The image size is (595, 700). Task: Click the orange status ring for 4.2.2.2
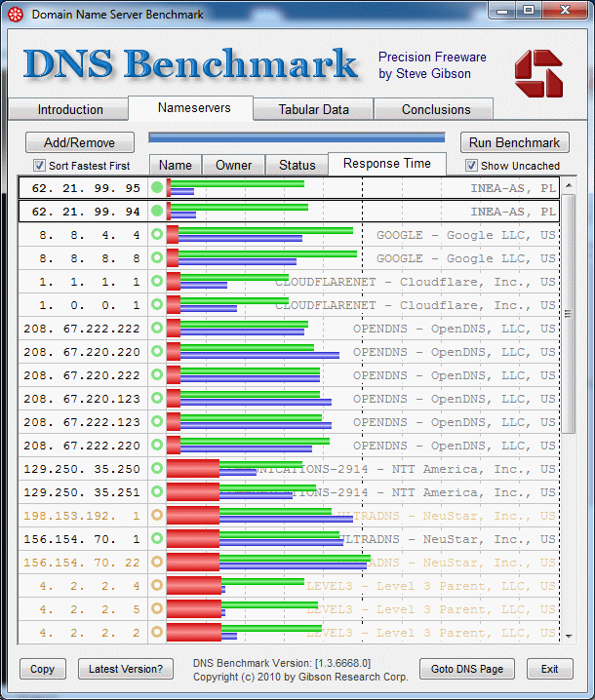(157, 632)
